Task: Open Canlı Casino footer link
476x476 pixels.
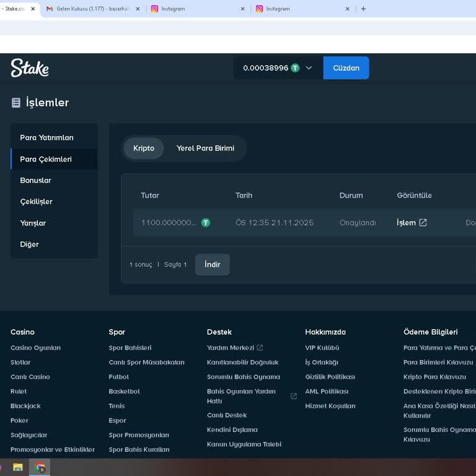Action: pyautogui.click(x=30, y=377)
